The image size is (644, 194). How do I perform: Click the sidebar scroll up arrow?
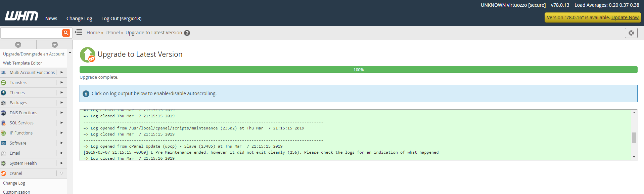(x=70, y=52)
